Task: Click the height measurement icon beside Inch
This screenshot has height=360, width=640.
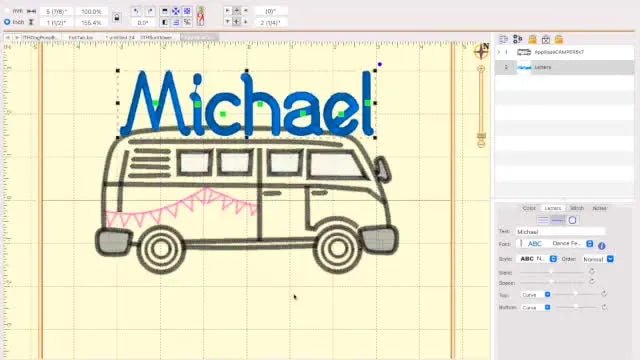Action: (x=31, y=22)
